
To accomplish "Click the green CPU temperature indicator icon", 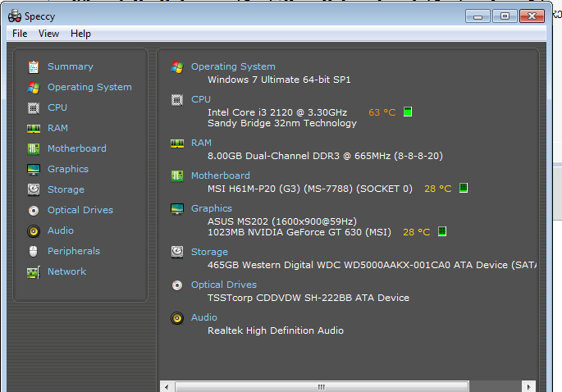I will tap(408, 112).
